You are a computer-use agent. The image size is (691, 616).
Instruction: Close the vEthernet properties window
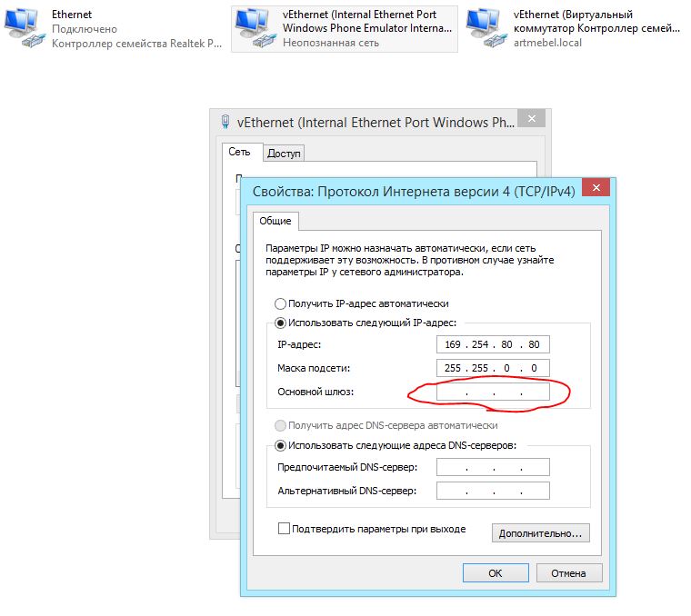(x=532, y=118)
